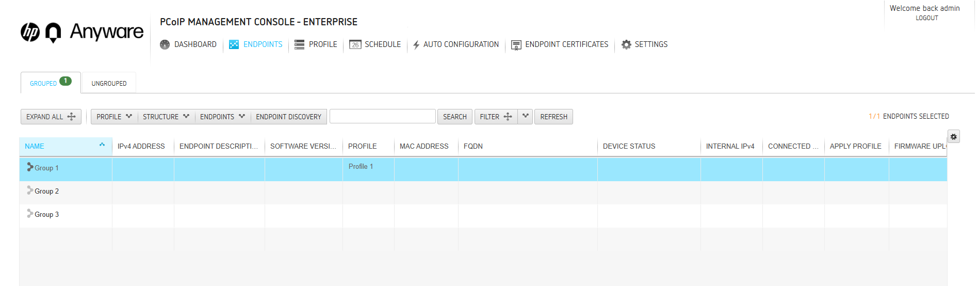The width and height of the screenshot is (980, 286).
Task: Open the Structure dropdown
Action: point(166,117)
